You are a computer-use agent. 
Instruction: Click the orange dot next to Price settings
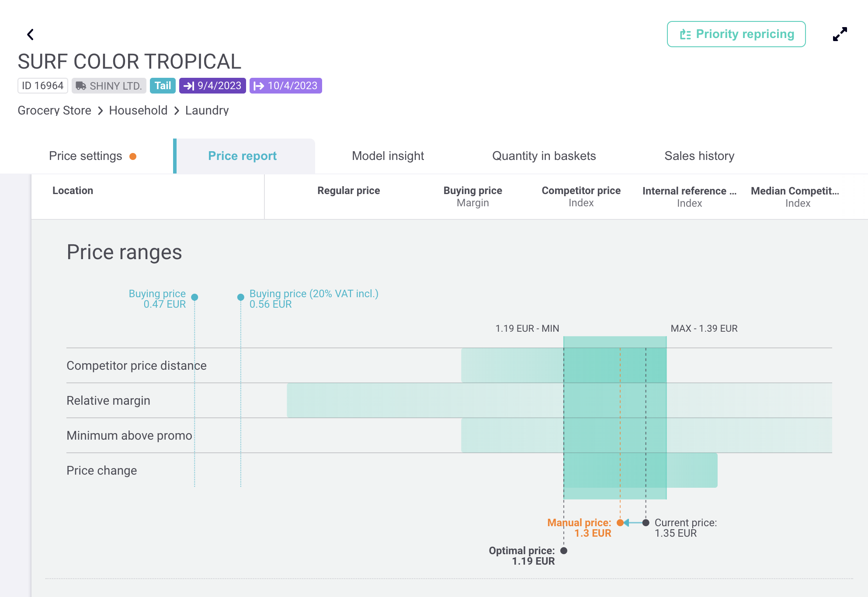pos(133,156)
